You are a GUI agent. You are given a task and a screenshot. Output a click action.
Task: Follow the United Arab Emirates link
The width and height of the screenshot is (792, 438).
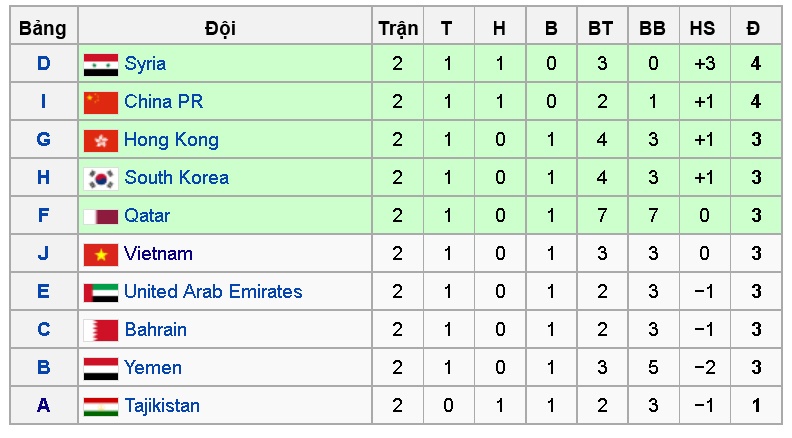[x=213, y=292]
